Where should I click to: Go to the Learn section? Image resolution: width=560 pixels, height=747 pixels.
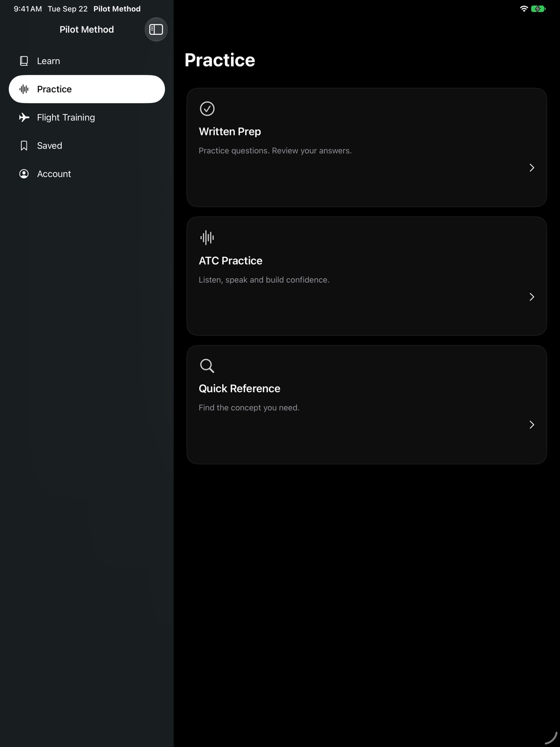click(x=87, y=61)
